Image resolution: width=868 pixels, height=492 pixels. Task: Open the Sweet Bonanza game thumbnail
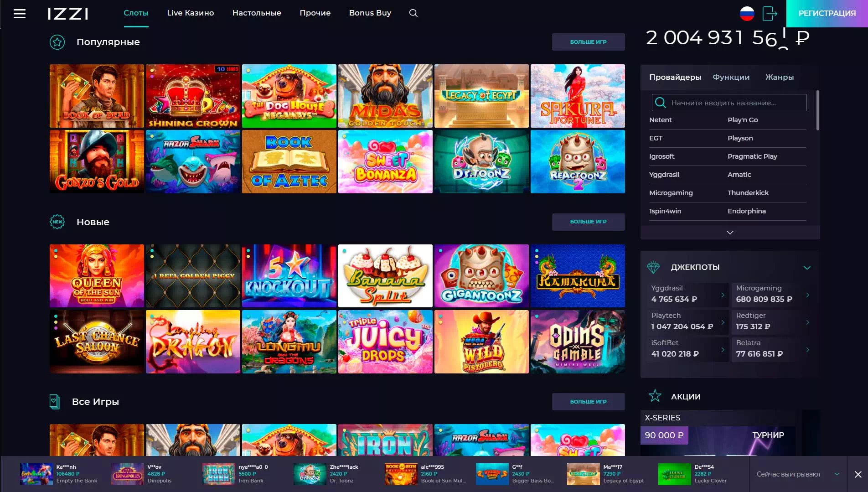(385, 162)
